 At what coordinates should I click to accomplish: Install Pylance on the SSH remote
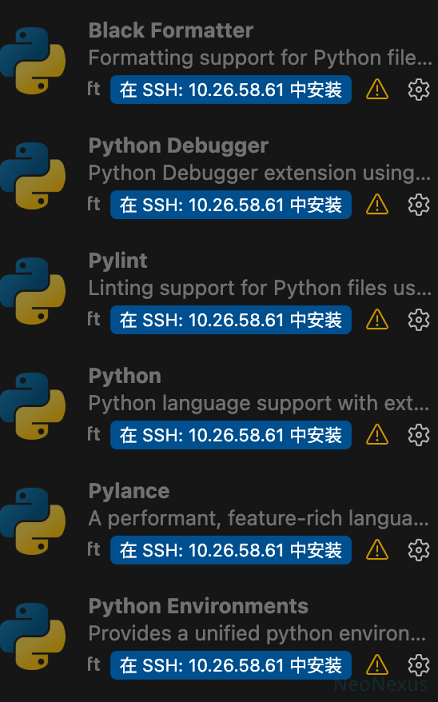[231, 550]
